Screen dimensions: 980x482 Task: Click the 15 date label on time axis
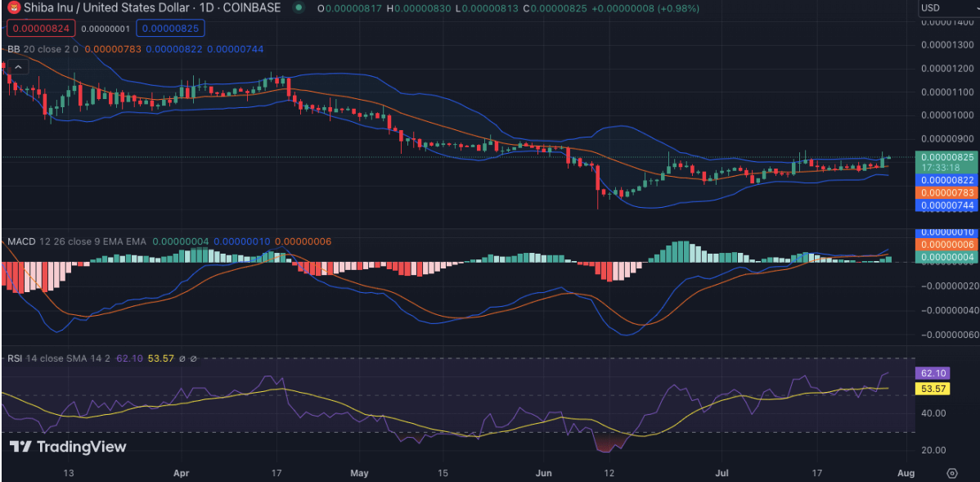[443, 473]
